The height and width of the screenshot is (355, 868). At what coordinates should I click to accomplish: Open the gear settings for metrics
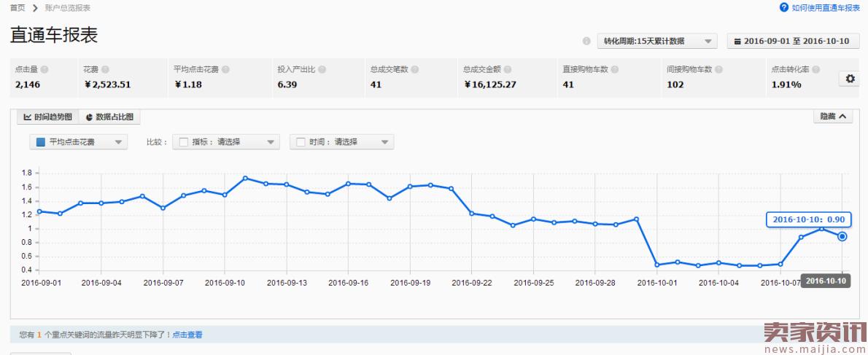(850, 79)
